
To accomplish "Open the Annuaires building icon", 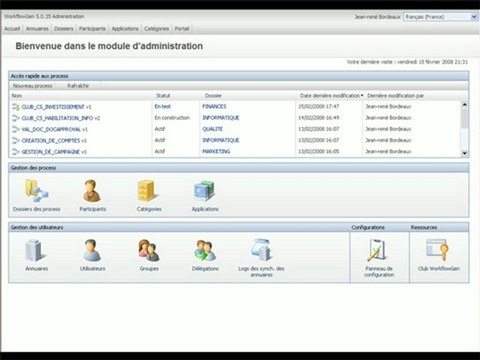I will [35, 250].
